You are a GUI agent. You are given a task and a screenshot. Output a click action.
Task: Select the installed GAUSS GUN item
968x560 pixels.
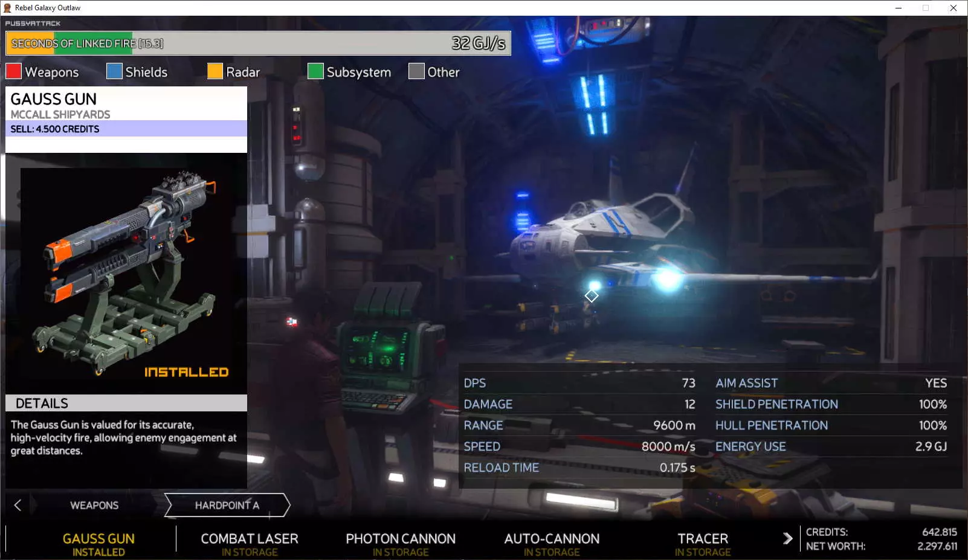[98, 544]
